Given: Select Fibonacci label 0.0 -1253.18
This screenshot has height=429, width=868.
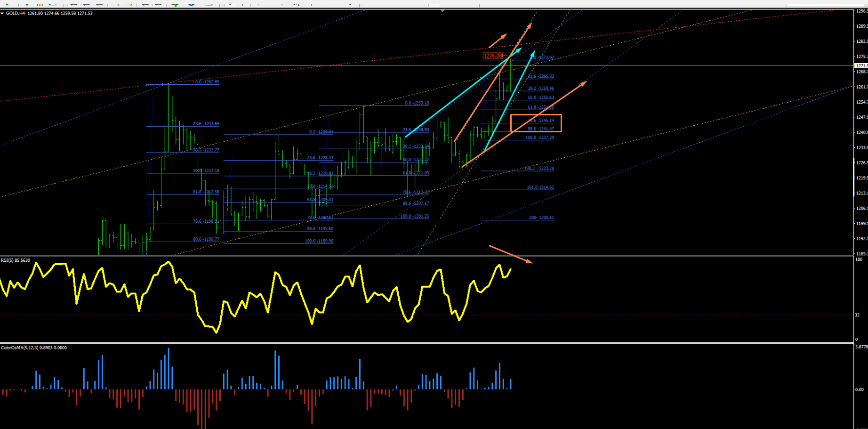Looking at the screenshot, I should (x=417, y=103).
